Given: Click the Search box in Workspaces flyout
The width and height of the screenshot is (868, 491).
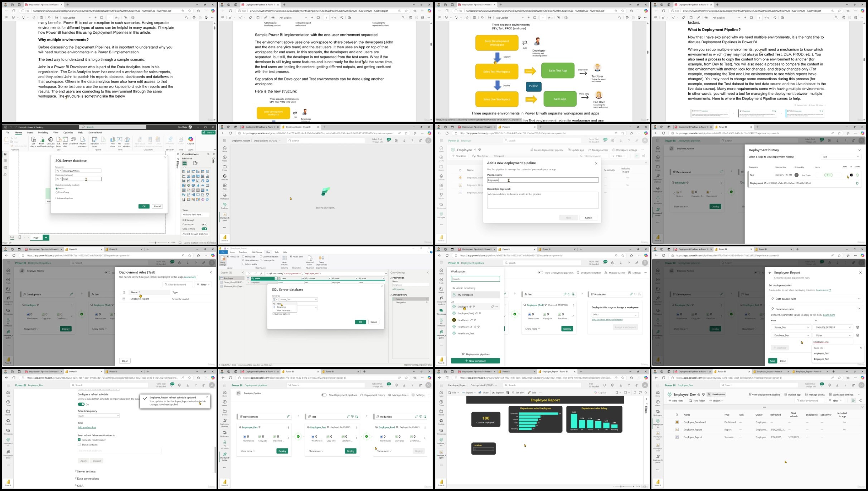Looking at the screenshot, I should tap(475, 279).
